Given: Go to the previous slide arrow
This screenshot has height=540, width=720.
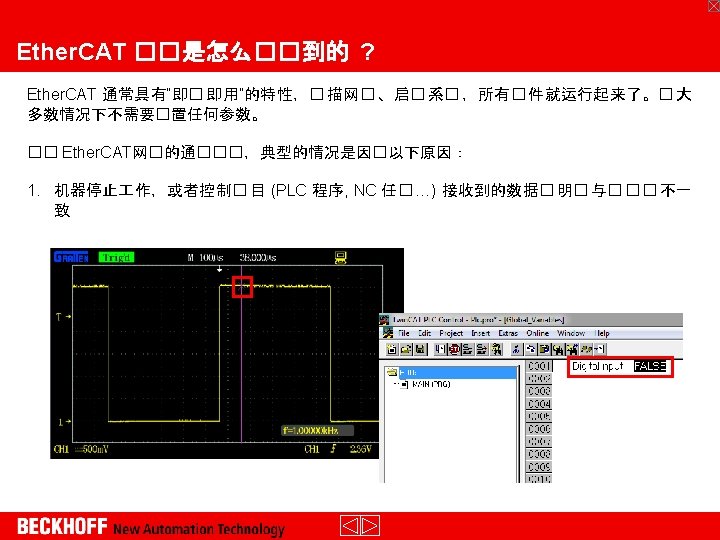Looking at the screenshot, I should 349,525.
